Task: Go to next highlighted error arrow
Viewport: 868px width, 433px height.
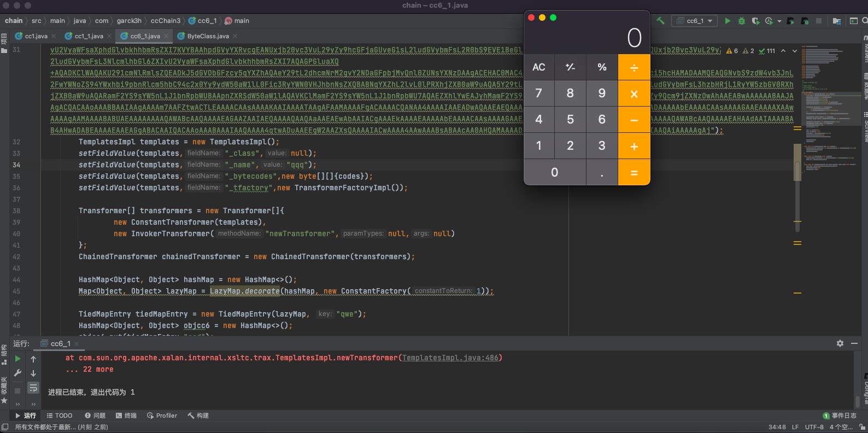Action: 795,51
